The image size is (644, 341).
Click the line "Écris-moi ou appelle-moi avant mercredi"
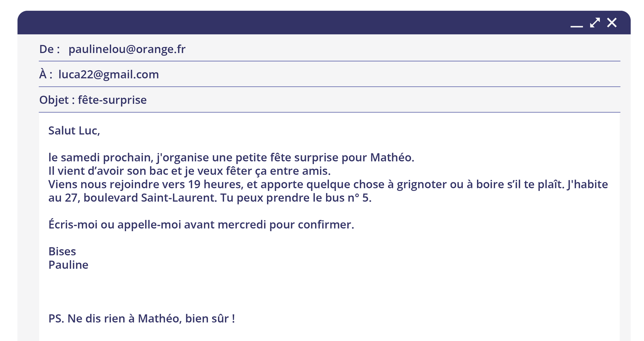click(201, 225)
